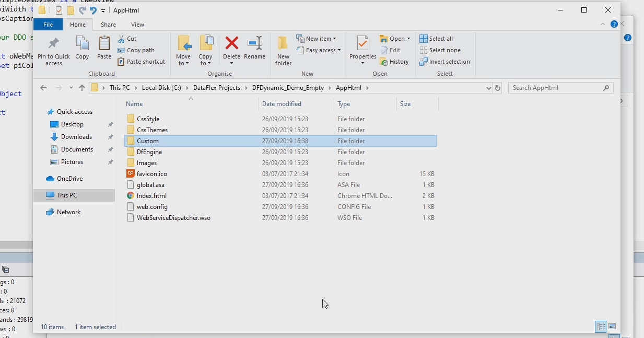Viewport: 644px width, 338px height.
Task: Switch to large icons view toggle
Action: (x=612, y=327)
